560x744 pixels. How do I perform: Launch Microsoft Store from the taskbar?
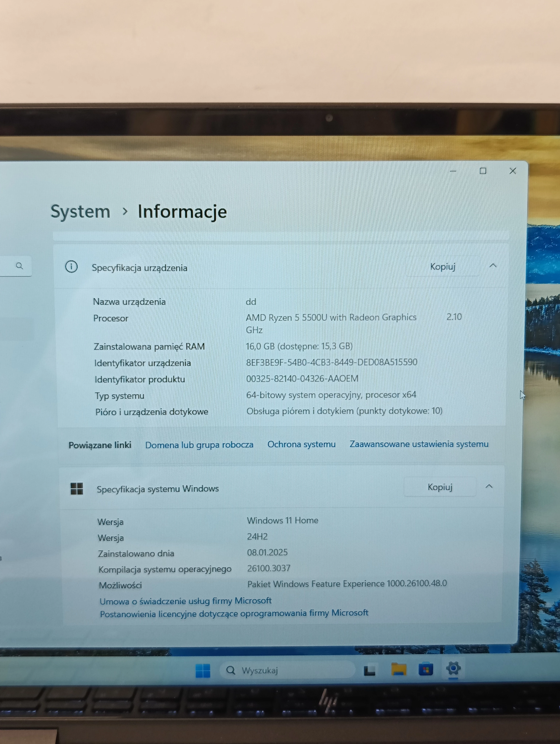tap(425, 669)
